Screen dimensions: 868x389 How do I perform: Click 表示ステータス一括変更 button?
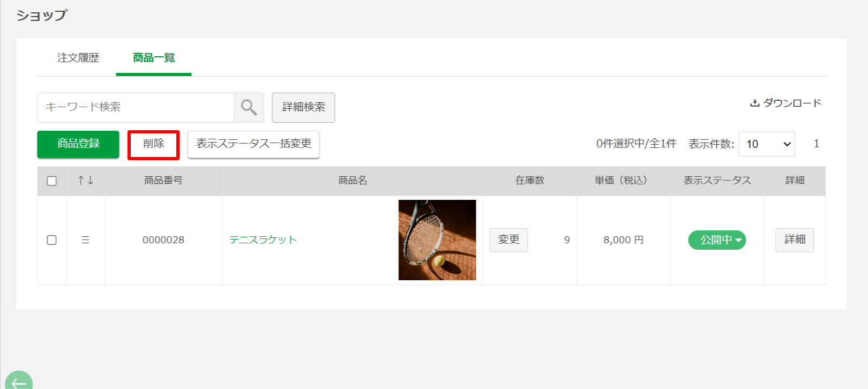pos(253,144)
